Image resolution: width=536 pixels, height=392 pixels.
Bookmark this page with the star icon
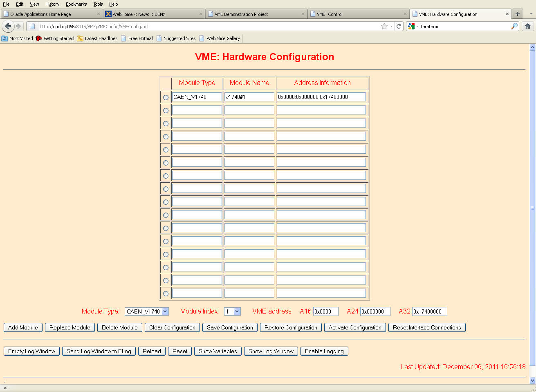(x=384, y=26)
